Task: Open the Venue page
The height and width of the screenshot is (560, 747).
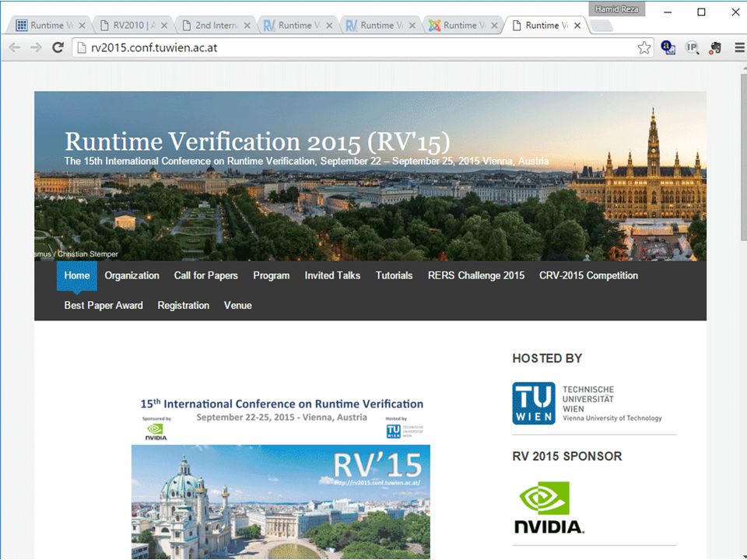Action: 238,306
